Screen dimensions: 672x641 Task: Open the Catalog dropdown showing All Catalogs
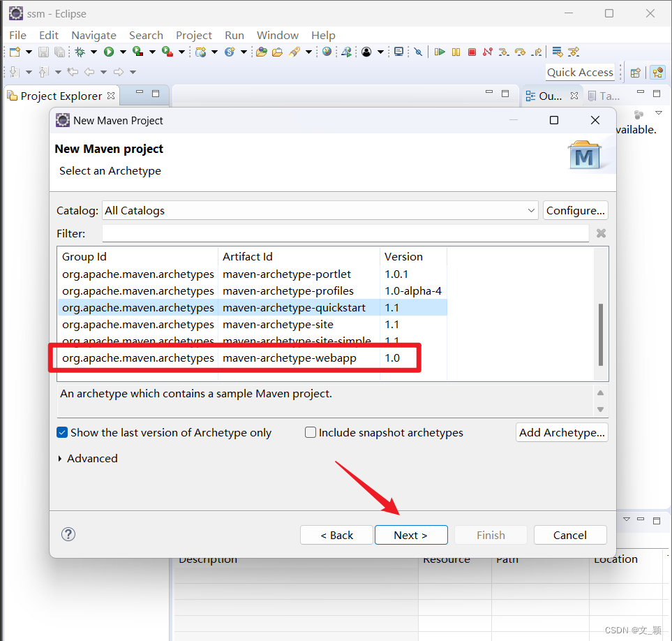(x=532, y=210)
